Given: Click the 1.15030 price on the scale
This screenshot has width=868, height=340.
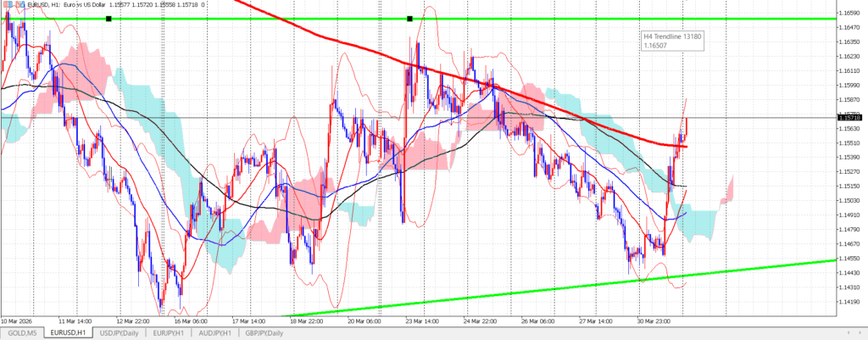Looking at the screenshot, I should tap(847, 200).
